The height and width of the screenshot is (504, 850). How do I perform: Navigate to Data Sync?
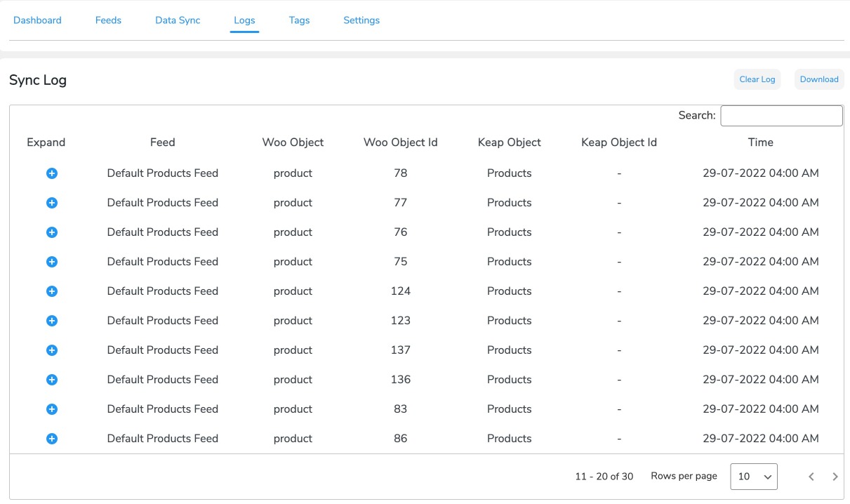click(178, 20)
